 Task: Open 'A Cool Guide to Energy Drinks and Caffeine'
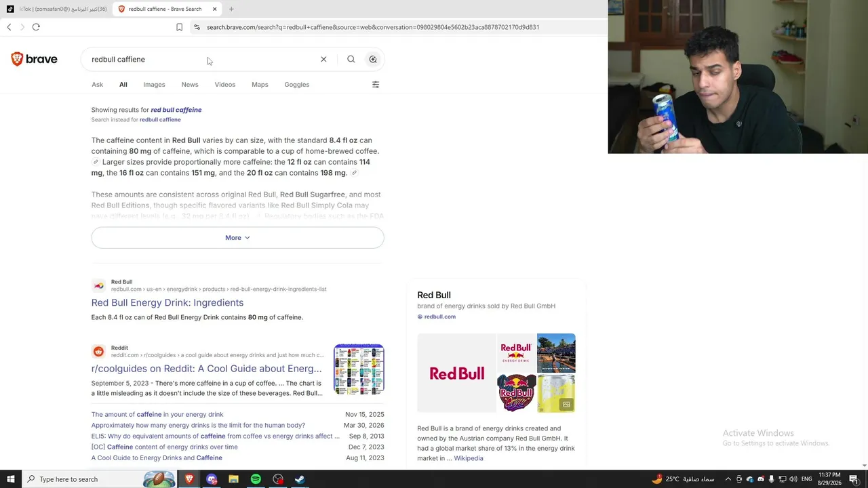pos(157,457)
